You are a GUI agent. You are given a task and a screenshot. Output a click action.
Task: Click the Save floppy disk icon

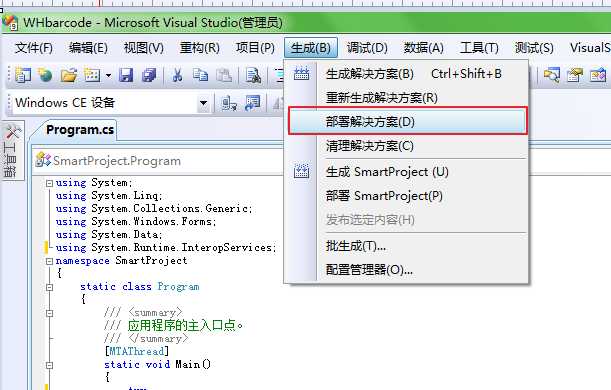(126, 75)
